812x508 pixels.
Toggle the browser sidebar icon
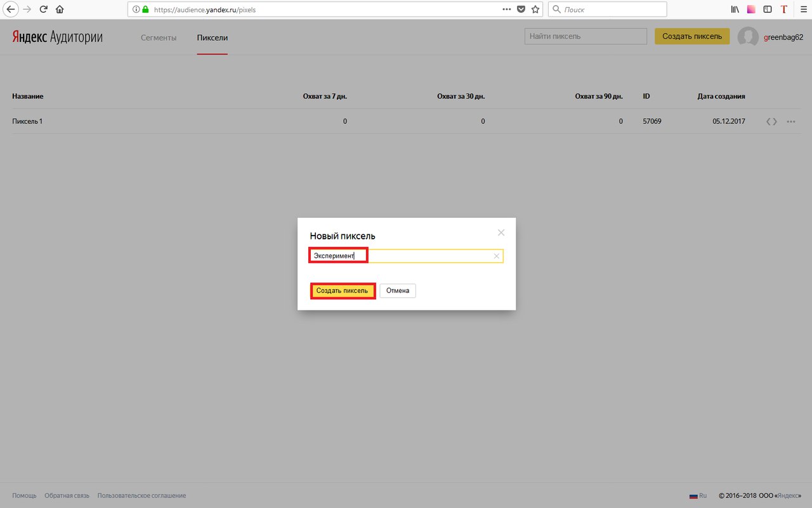(768, 10)
